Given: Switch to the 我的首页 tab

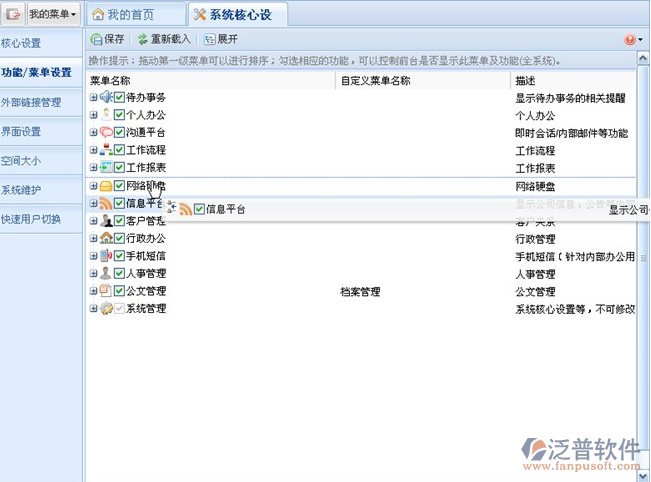Looking at the screenshot, I should pyautogui.click(x=136, y=15).
